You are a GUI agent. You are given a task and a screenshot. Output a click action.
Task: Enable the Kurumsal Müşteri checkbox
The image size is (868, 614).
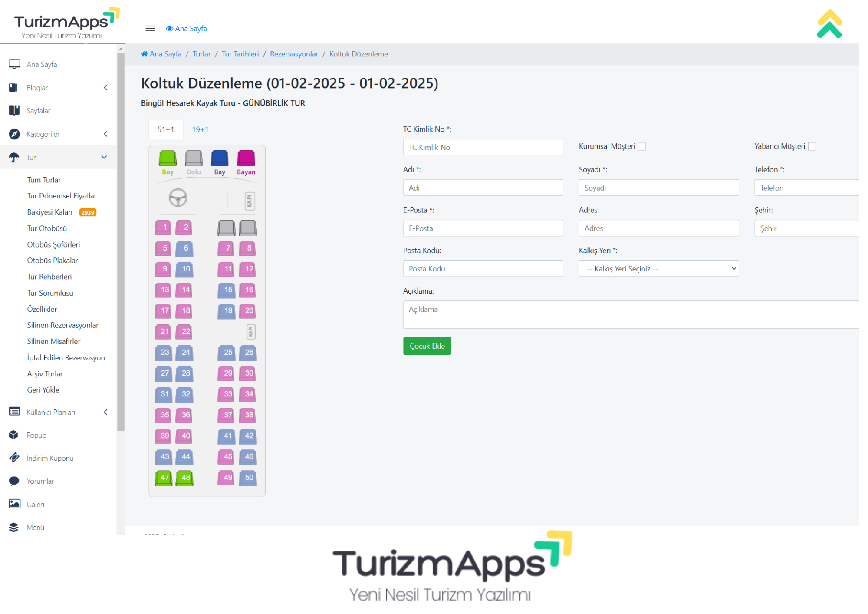point(642,146)
